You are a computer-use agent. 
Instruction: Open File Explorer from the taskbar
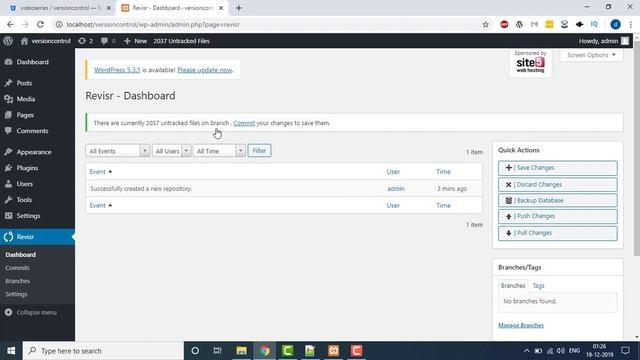click(241, 351)
